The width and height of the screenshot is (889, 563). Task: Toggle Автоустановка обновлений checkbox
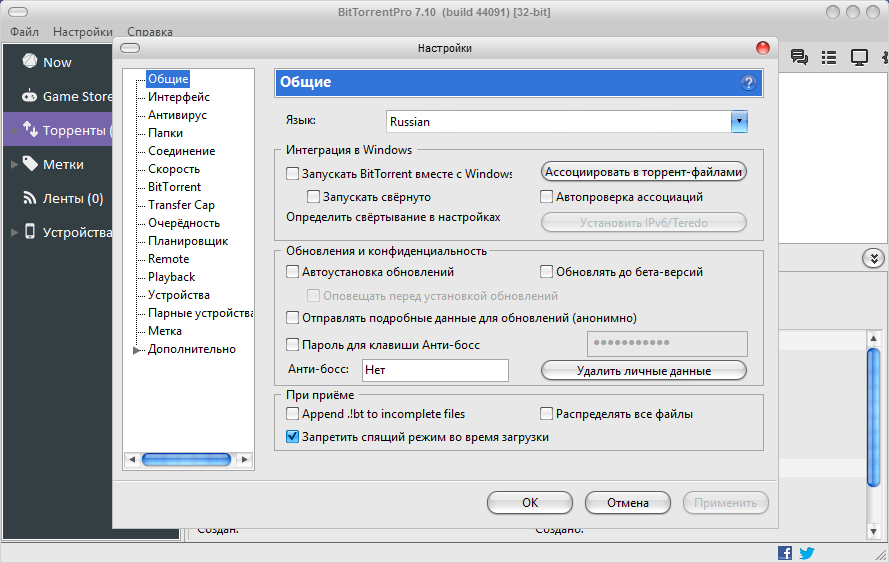(293, 271)
